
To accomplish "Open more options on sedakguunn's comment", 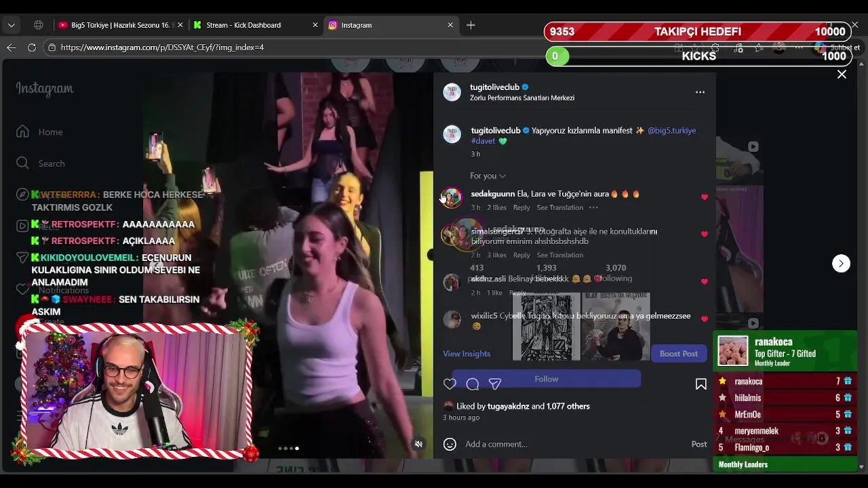I will tap(593, 207).
